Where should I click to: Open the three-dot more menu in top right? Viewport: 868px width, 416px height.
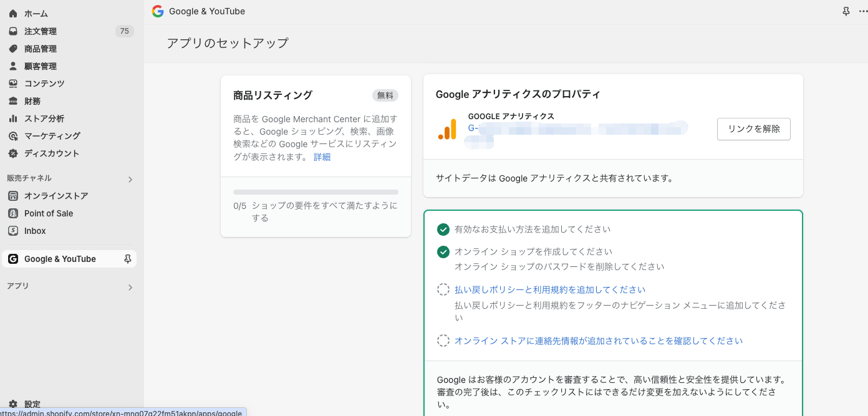tap(863, 11)
